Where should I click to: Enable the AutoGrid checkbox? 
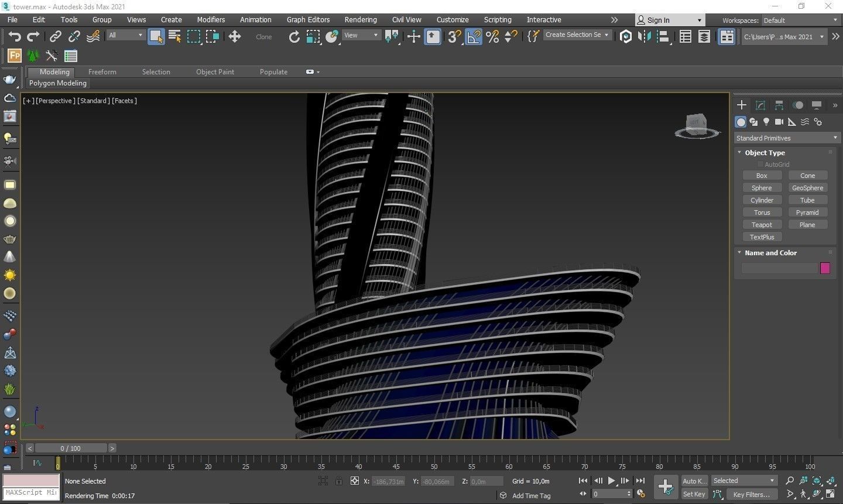(x=760, y=164)
